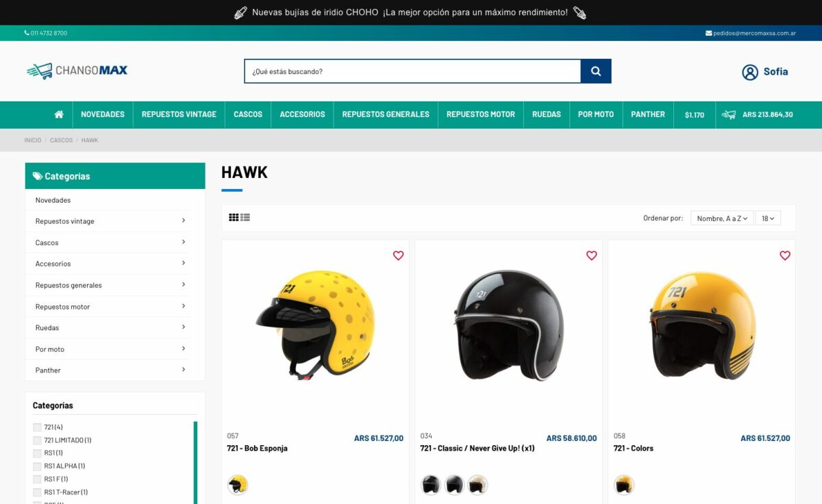Open the REPUESTOS MOTOR menu item
822x504 pixels.
pos(481,114)
